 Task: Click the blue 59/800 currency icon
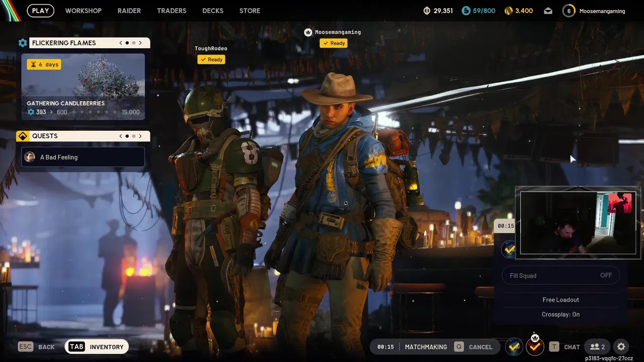point(466,11)
